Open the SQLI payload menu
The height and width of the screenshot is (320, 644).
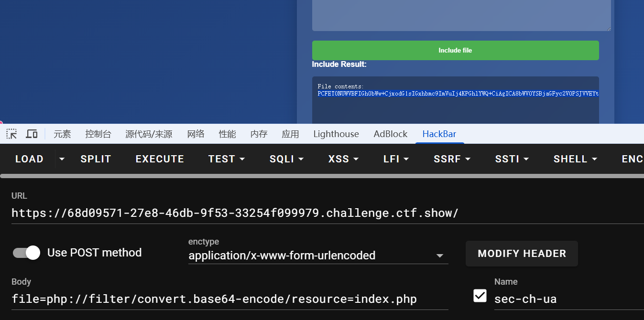tap(286, 159)
